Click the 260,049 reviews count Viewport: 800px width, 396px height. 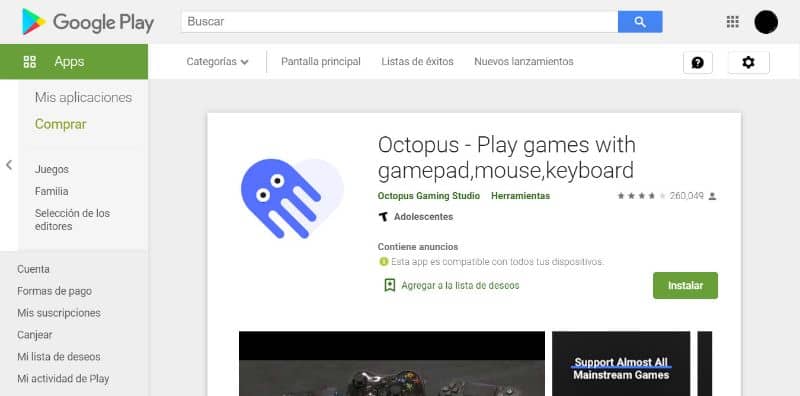coord(687,196)
